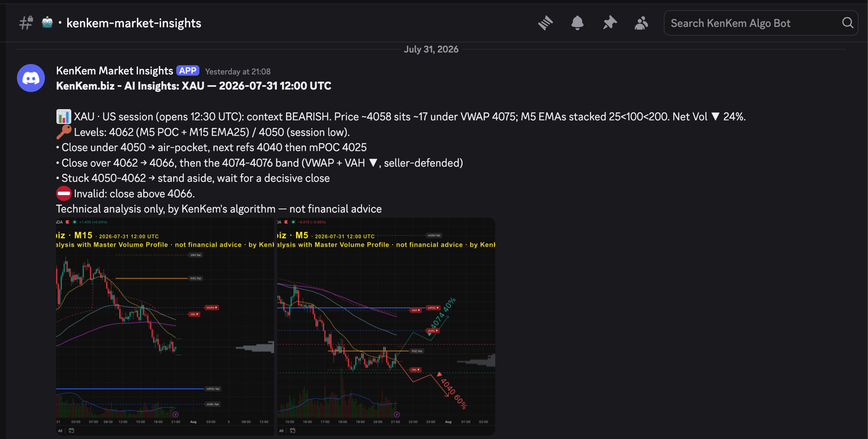Open the M5 chart image attachment

pyautogui.click(x=386, y=326)
